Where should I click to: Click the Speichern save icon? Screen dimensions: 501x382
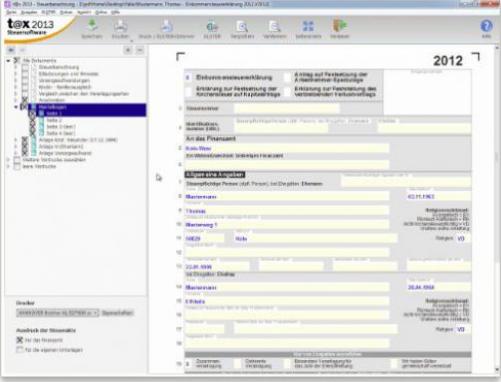click(x=92, y=26)
